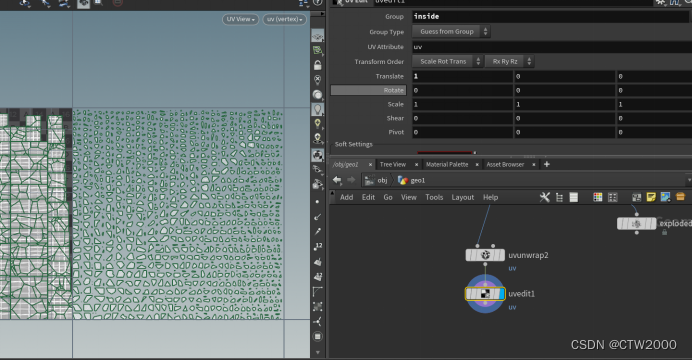This screenshot has height=360, width=693.
Task: Close the Tree View tab
Action: tap(416, 165)
